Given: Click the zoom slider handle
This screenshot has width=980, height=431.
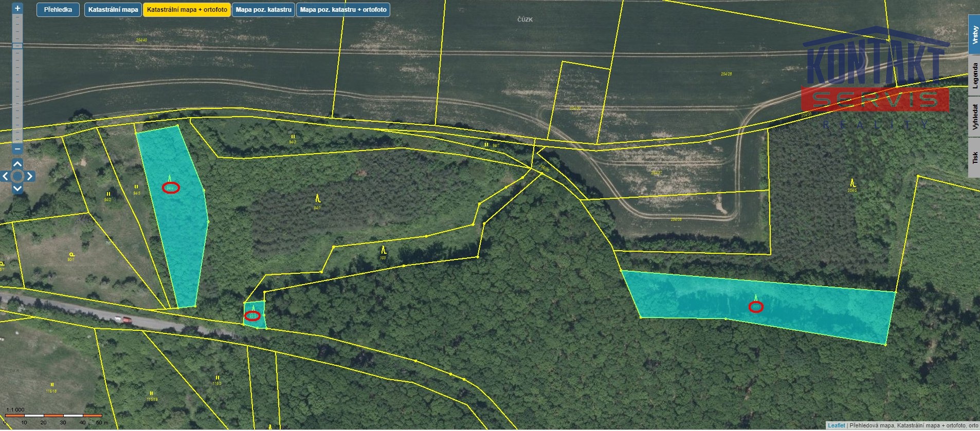Looking at the screenshot, I should click(17, 46).
